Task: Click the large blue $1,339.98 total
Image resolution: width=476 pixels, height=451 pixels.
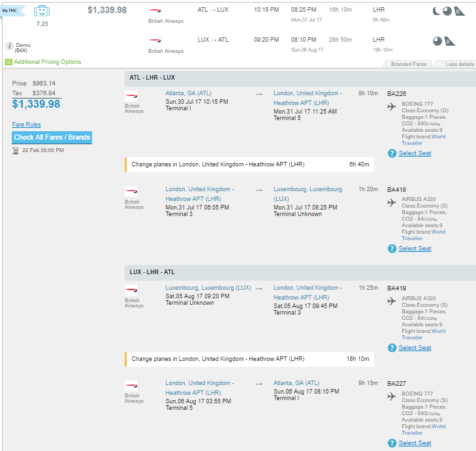Action: pos(36,104)
